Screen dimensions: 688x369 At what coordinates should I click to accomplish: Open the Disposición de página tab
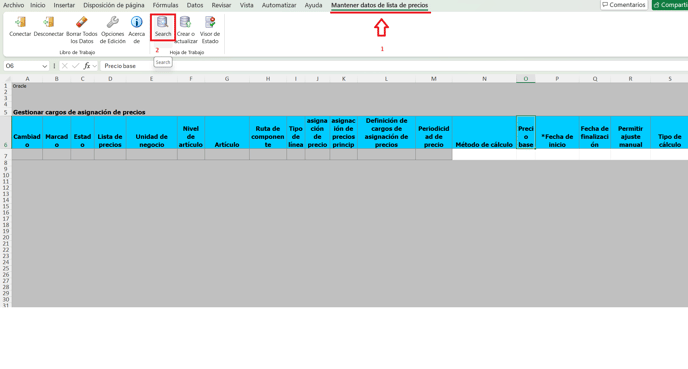(x=114, y=5)
